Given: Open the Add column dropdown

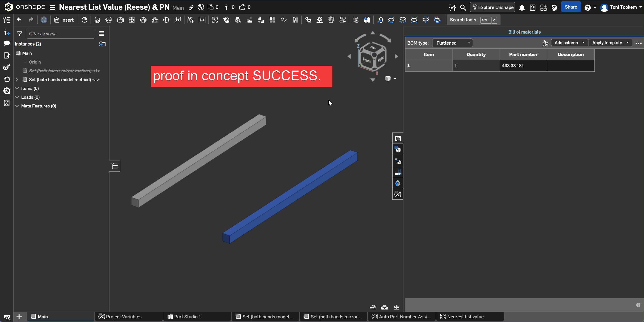Looking at the screenshot, I should pyautogui.click(x=569, y=43).
